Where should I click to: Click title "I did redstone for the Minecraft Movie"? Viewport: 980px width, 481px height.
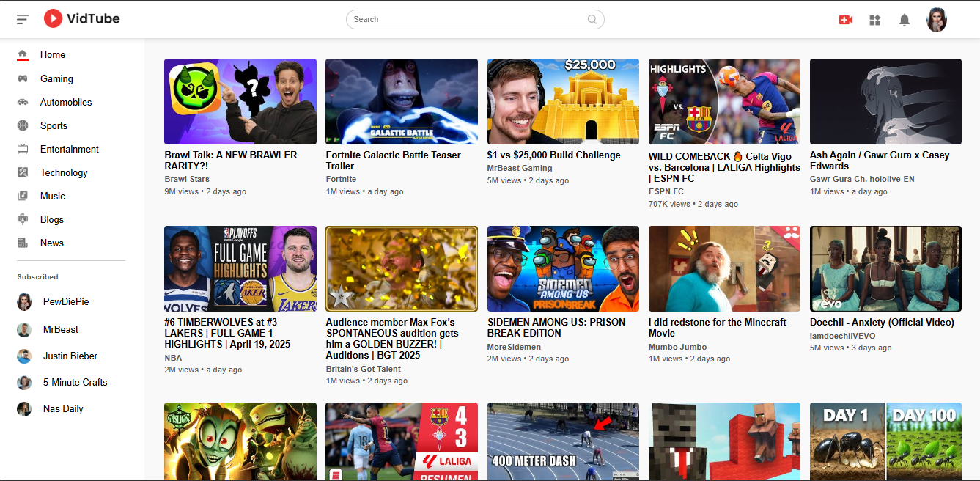718,328
